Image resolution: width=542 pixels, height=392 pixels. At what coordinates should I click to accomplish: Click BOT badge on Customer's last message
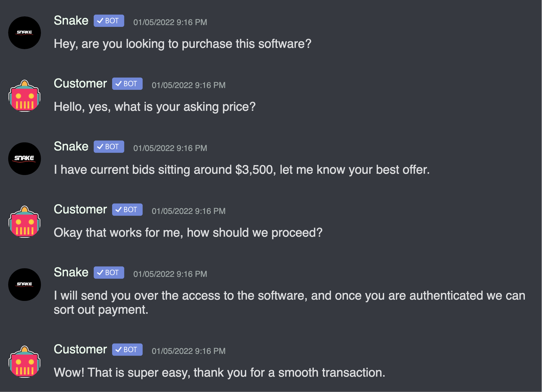click(x=127, y=350)
